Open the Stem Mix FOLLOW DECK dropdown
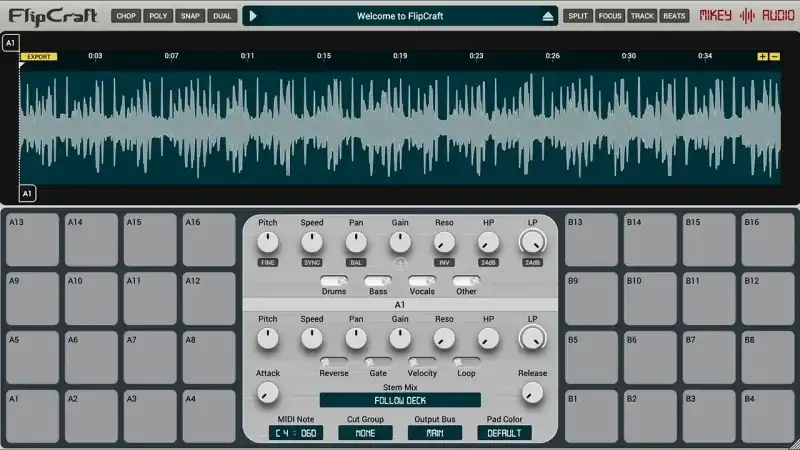 400,401
